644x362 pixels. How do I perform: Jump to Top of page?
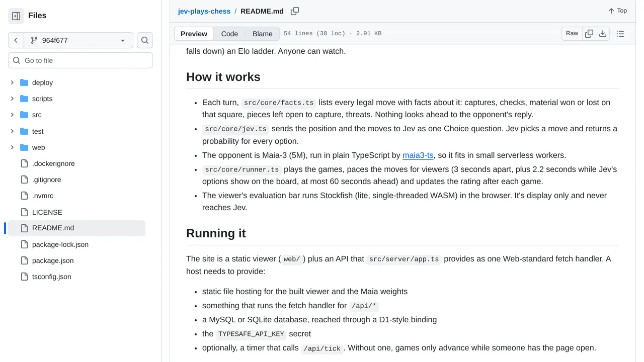pos(617,11)
